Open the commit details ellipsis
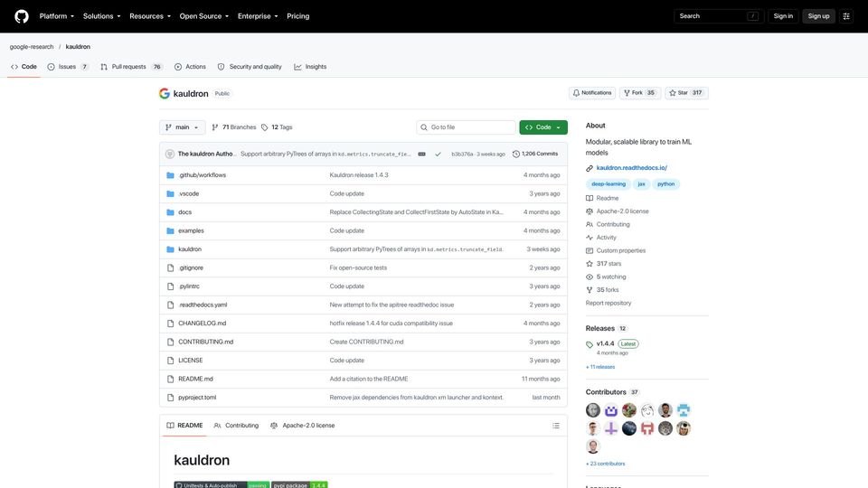Screen dimensions: 868x488 point(422,154)
